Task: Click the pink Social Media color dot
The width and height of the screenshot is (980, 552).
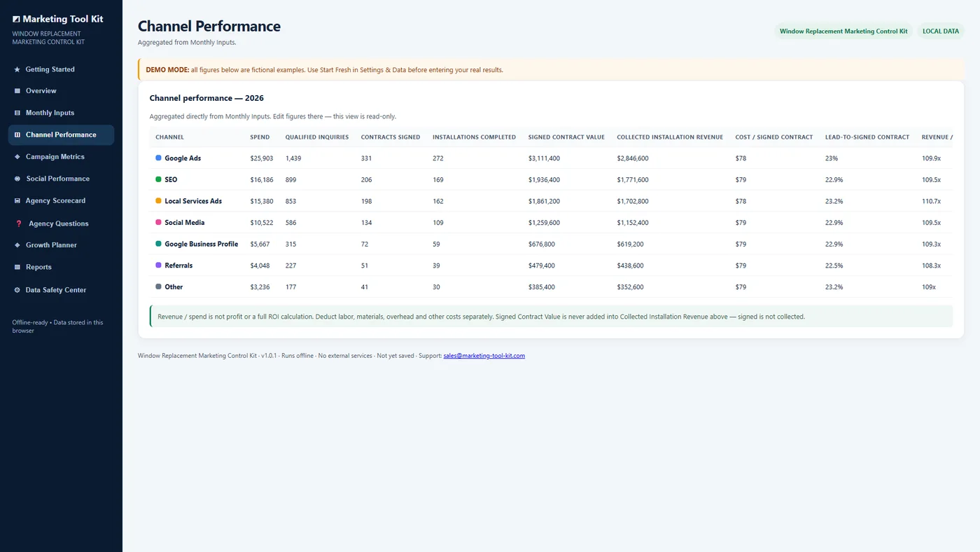Action: tap(158, 223)
